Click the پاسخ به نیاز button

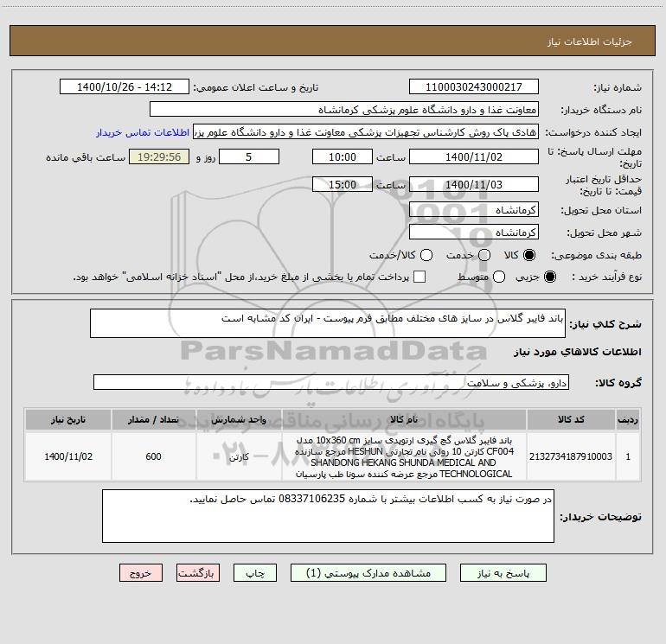[x=503, y=573]
